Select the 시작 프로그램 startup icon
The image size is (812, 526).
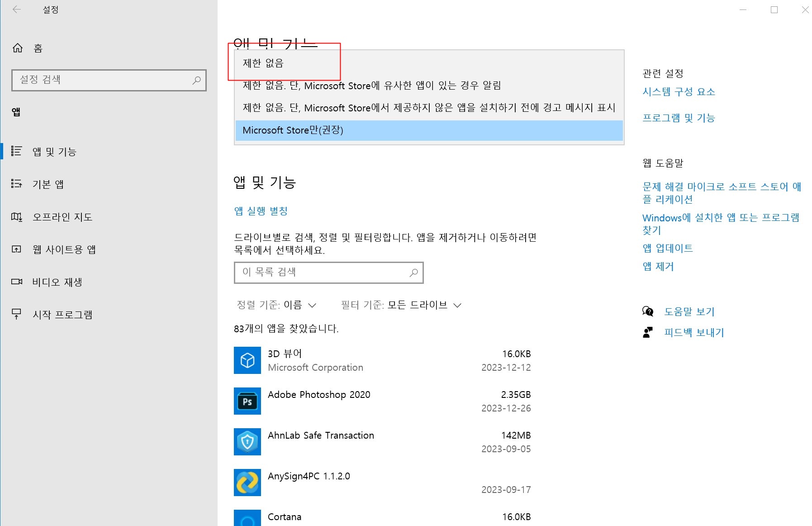point(16,314)
